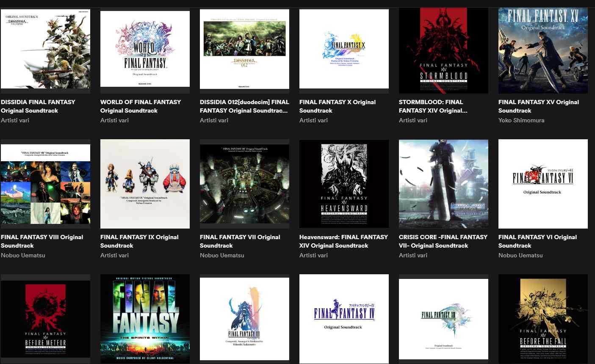Image resolution: width=595 pixels, height=364 pixels.
Task: Open the CRISIS CORE album cover
Action: click(x=443, y=184)
